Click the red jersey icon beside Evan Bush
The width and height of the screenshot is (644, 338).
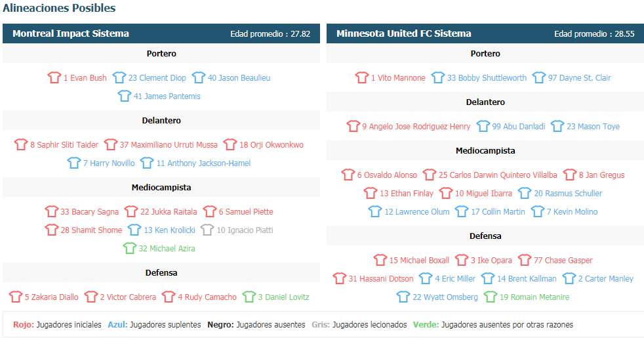tap(54, 77)
